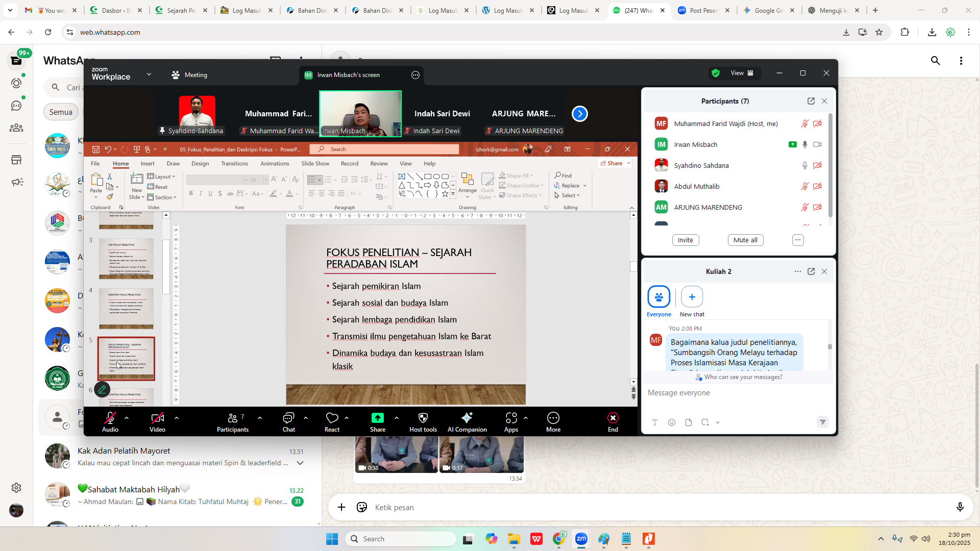Viewport: 980px width, 551px height.
Task: Open Participants list icon in toolbar
Action: point(233,422)
